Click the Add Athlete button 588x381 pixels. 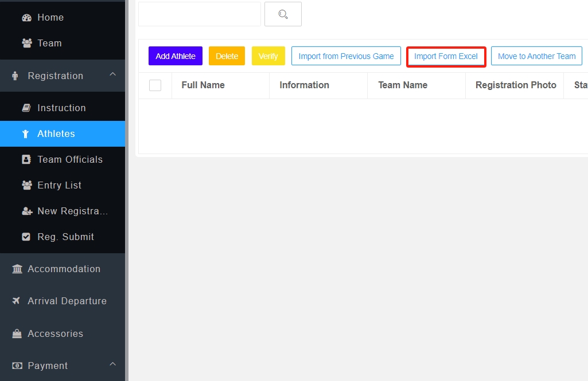point(175,56)
